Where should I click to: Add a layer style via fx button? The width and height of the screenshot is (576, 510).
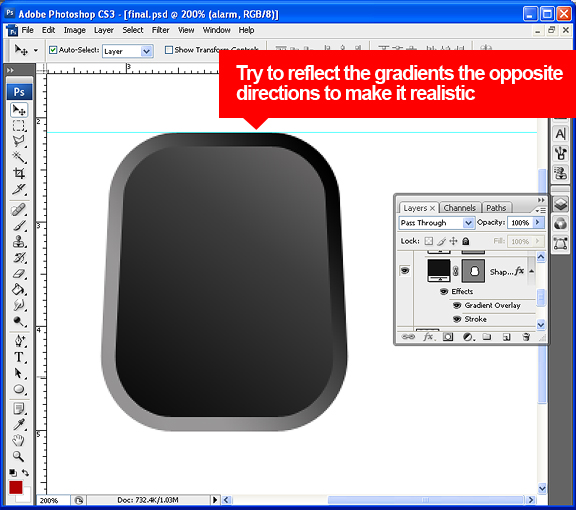point(428,337)
